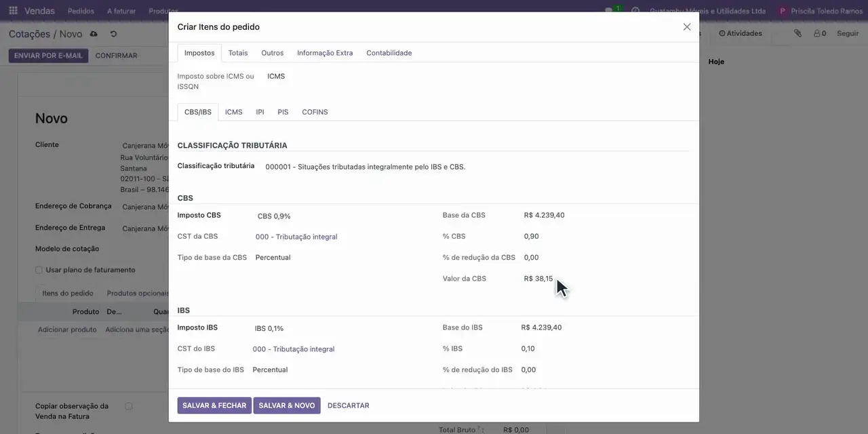Switch to the Outros tab
Viewport: 868px width, 434px height.
(x=273, y=53)
